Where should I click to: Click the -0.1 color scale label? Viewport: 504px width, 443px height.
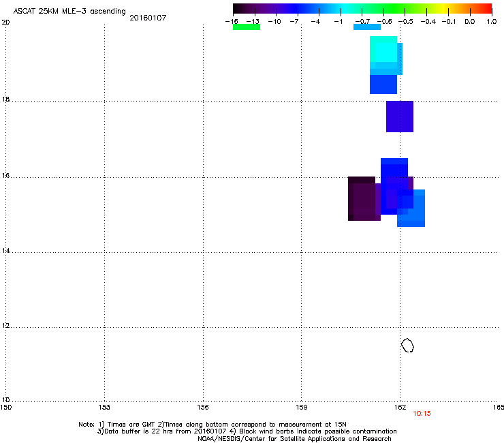tap(449, 22)
